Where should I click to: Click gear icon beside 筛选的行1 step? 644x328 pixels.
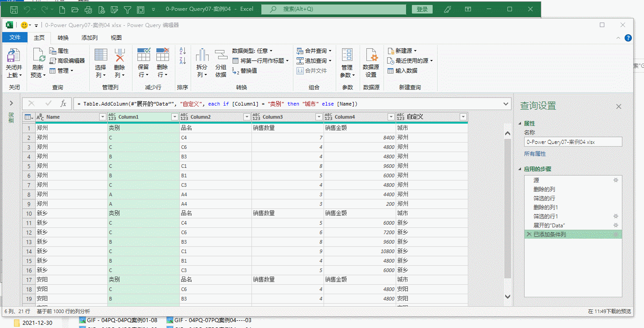(616, 216)
